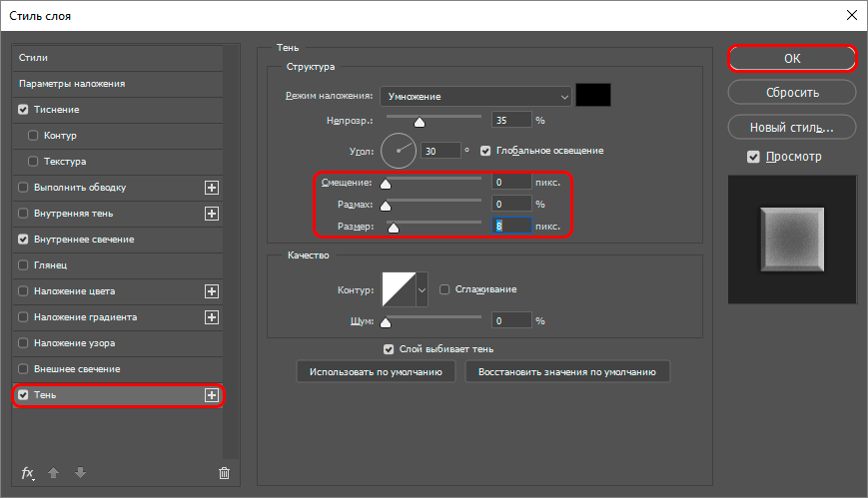The image size is (868, 498).
Task: Click the Шум noise slider handle
Action: coord(386,322)
